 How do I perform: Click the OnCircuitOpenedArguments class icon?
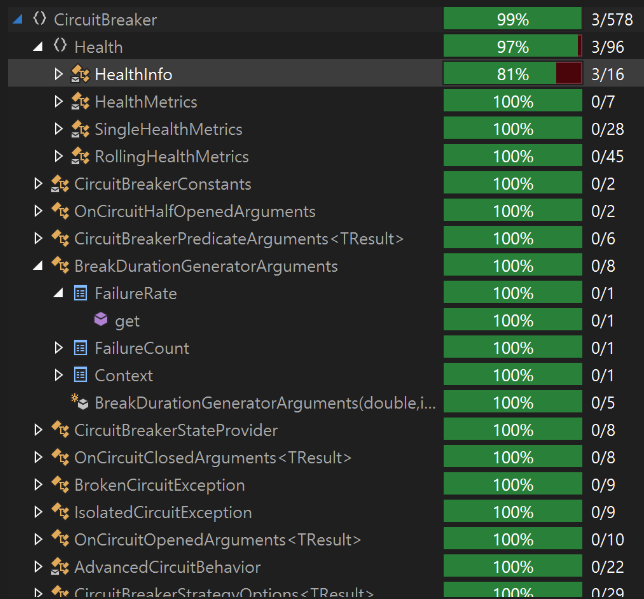tap(60, 540)
